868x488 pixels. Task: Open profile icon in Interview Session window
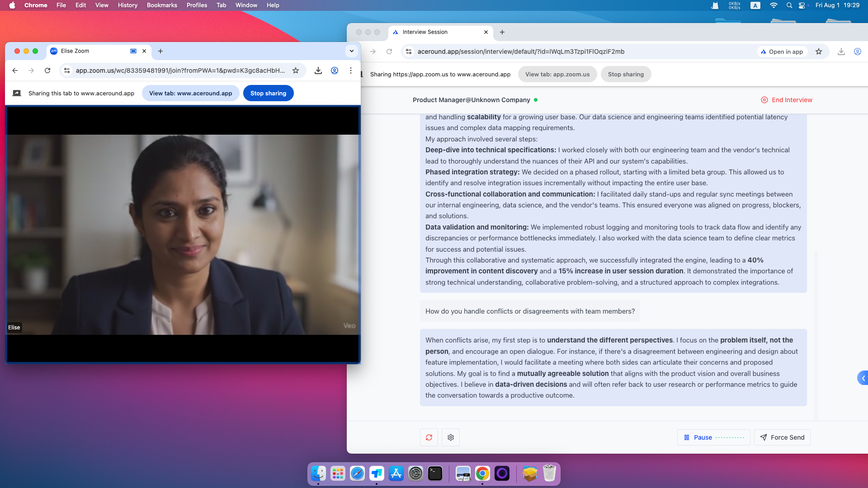point(857,52)
